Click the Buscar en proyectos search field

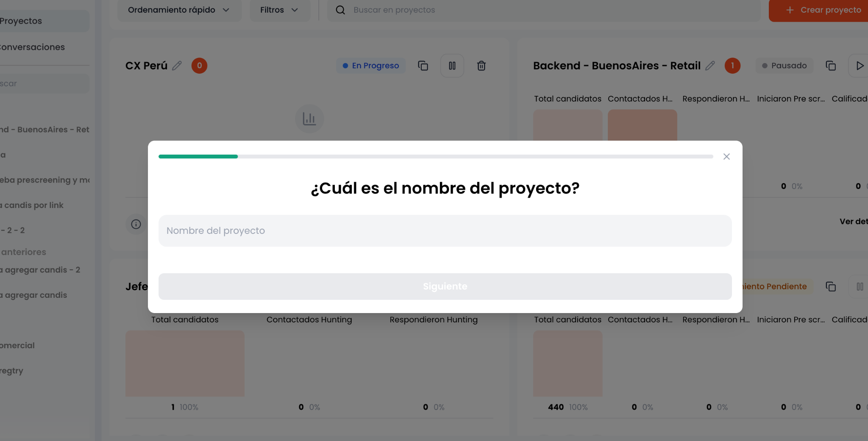[x=544, y=10]
